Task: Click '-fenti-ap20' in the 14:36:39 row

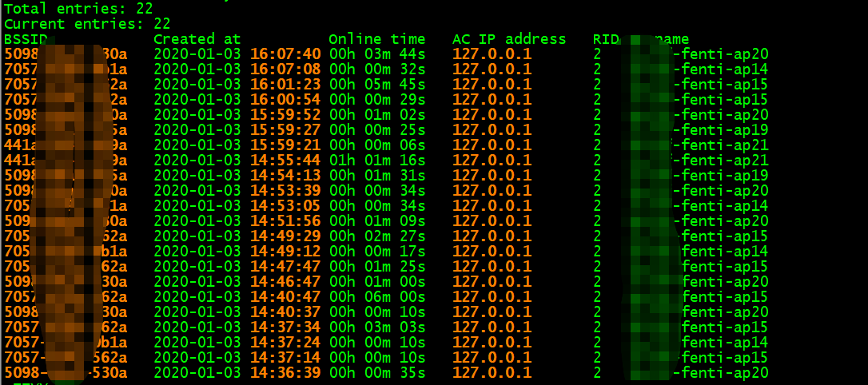Action: pyautogui.click(x=720, y=372)
